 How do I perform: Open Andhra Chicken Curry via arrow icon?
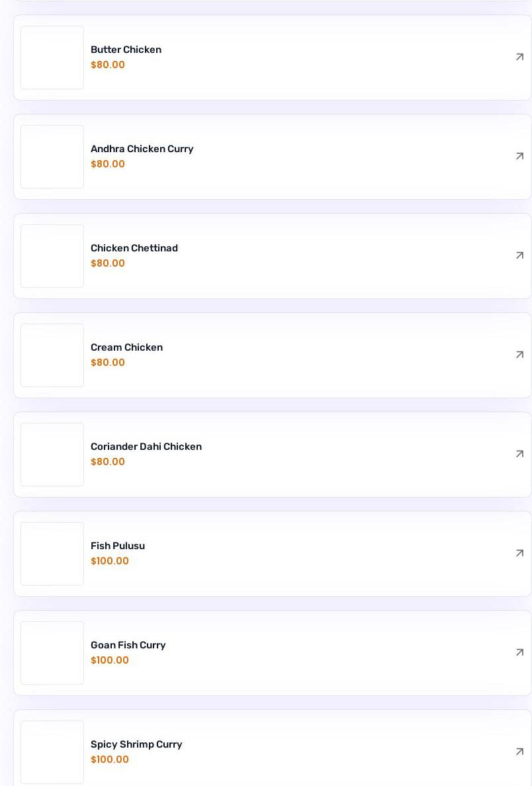[x=519, y=156]
